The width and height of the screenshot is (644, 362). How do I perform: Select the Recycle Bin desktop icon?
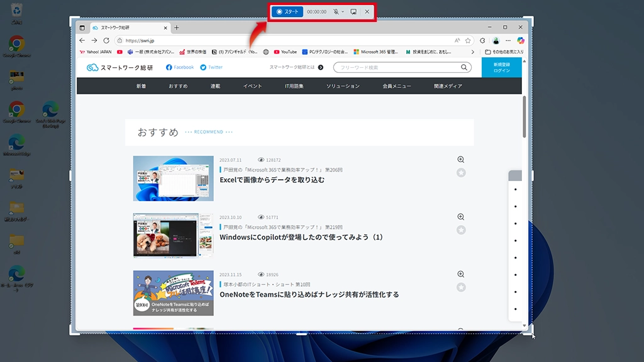16,14
